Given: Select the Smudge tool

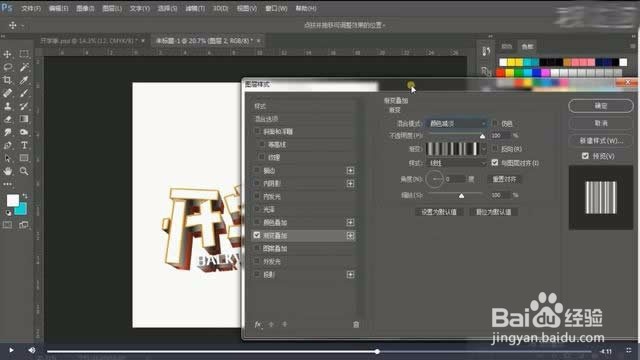Looking at the screenshot, I should click(7, 132).
